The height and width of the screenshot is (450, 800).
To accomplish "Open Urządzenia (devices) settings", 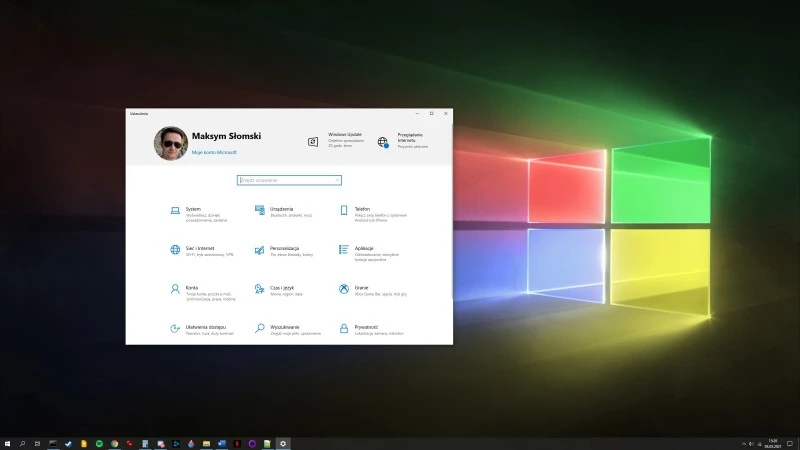I will click(283, 212).
